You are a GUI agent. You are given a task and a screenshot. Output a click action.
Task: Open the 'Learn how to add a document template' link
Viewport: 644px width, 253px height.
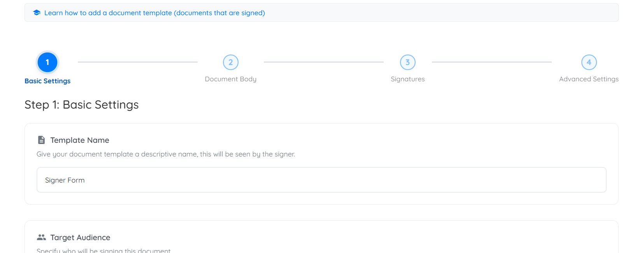[154, 13]
